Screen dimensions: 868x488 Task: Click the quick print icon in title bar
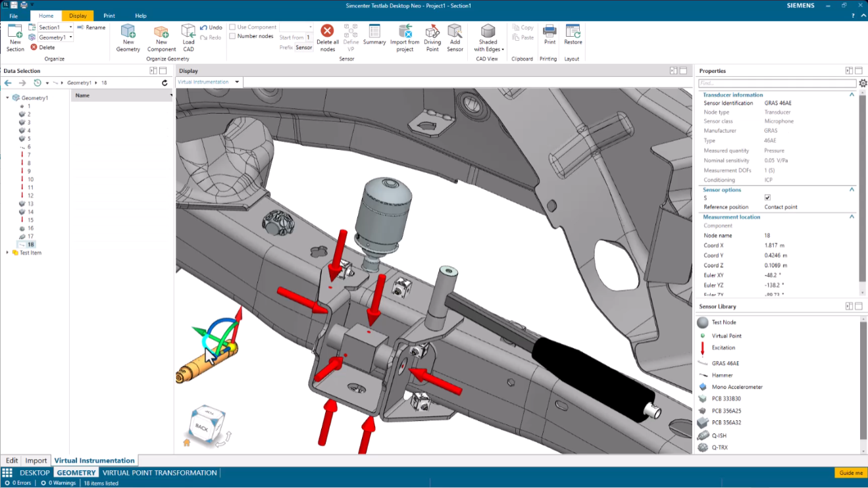(24, 5)
